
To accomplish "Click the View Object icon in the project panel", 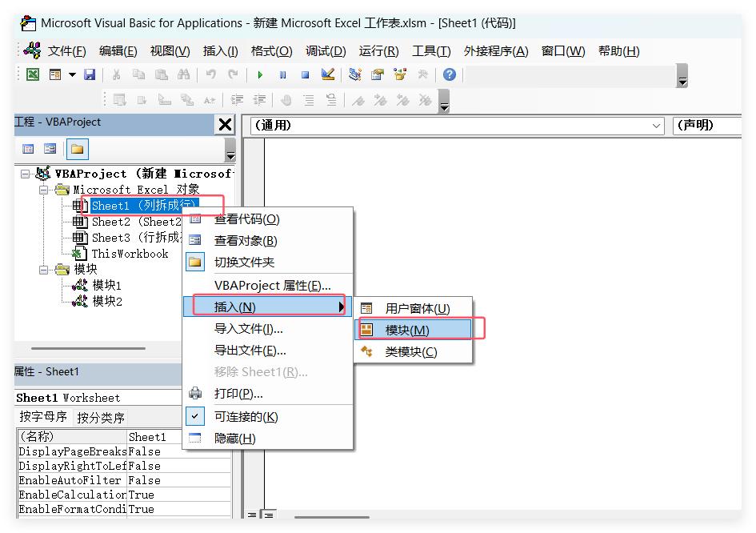I will click(50, 149).
